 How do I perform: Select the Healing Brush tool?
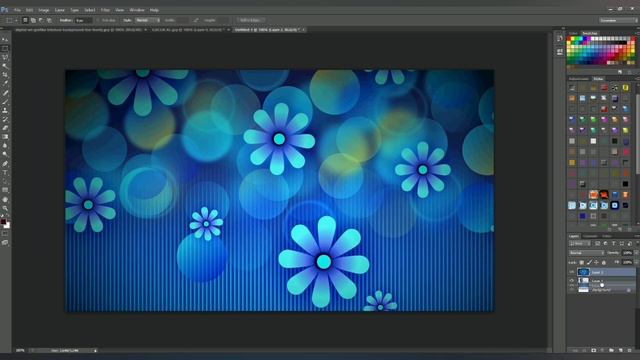coord(5,93)
